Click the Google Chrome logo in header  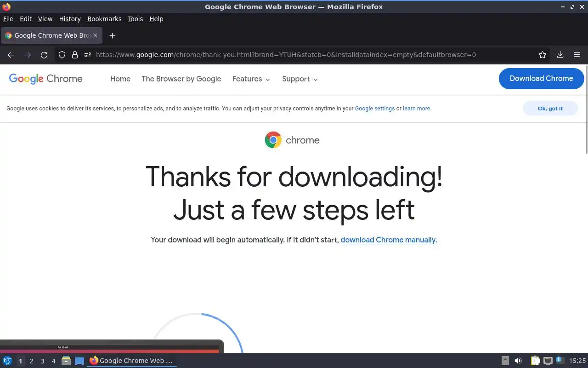pos(46,79)
